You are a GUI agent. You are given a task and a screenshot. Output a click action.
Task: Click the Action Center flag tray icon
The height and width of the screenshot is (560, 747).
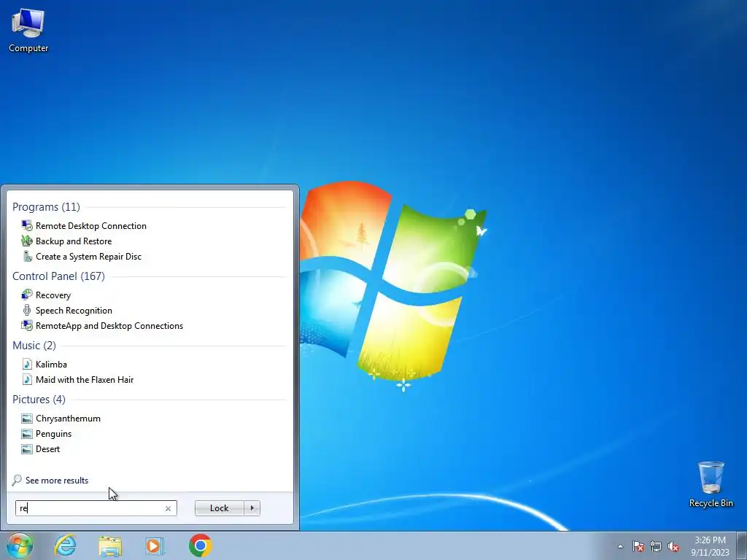point(638,546)
